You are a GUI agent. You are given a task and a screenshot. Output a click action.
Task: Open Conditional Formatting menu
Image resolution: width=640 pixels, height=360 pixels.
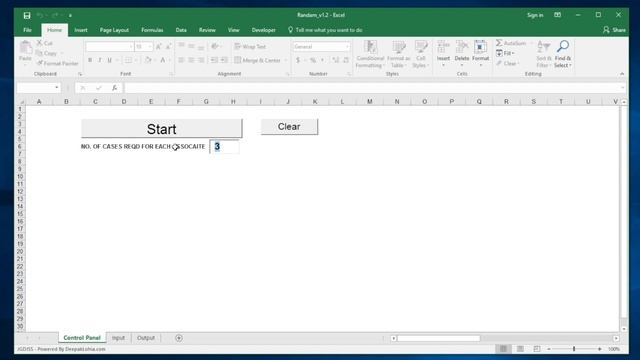[x=370, y=54]
